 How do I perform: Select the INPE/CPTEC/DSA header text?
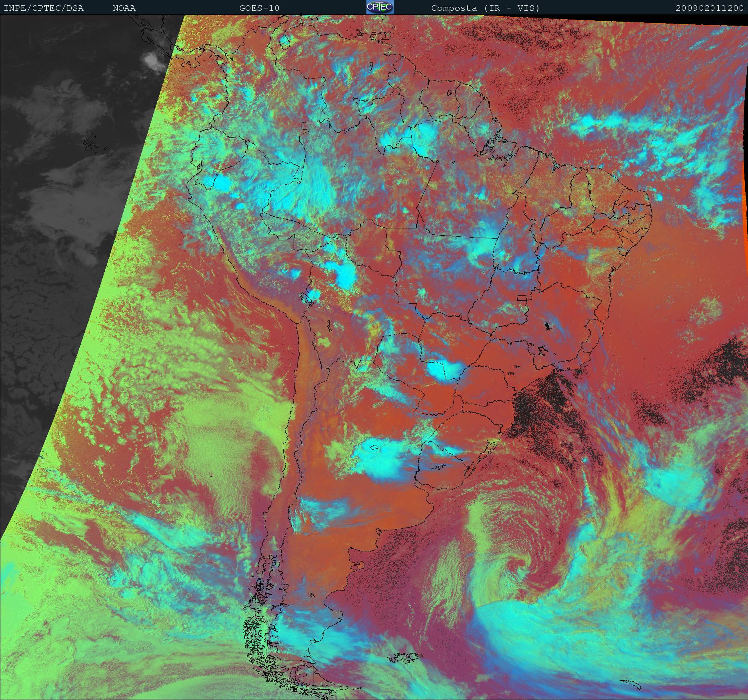click(x=44, y=8)
